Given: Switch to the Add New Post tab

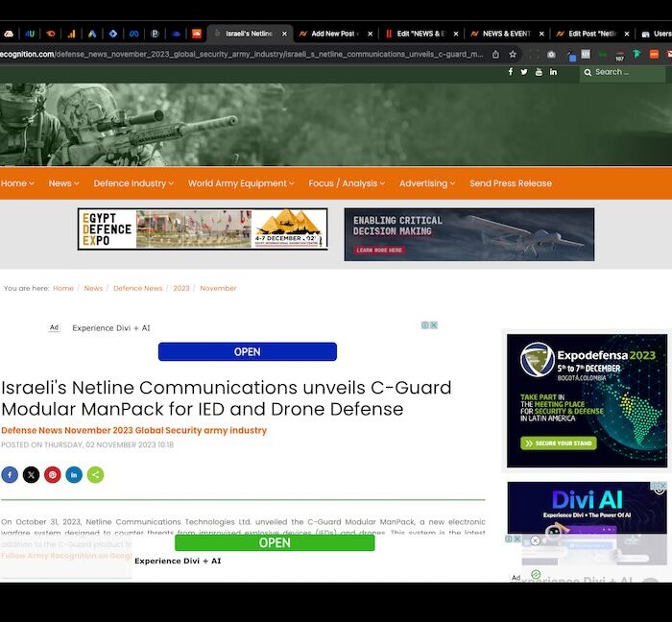Looking at the screenshot, I should pos(336,34).
